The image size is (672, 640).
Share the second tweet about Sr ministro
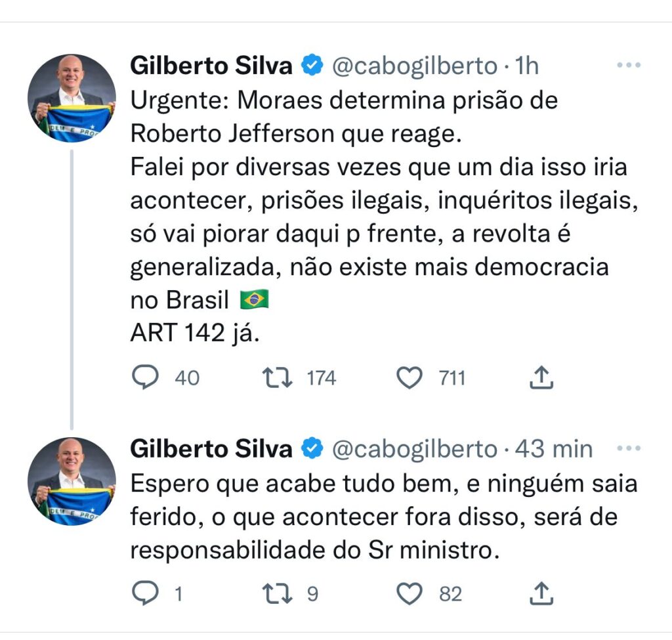[542, 593]
